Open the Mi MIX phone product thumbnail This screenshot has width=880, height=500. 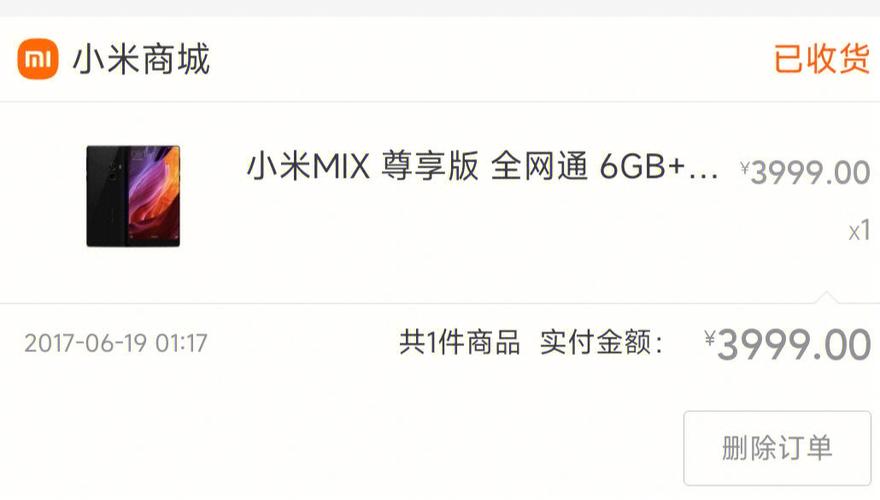click(133, 196)
